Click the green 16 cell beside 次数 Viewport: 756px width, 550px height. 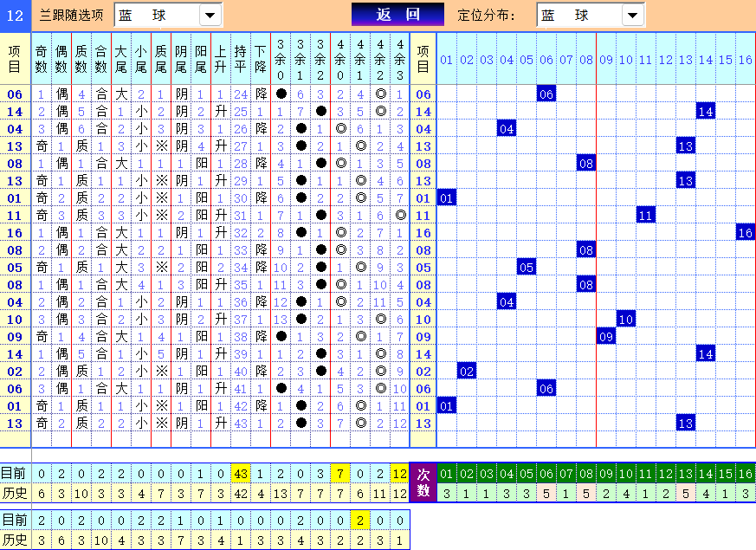click(746, 474)
